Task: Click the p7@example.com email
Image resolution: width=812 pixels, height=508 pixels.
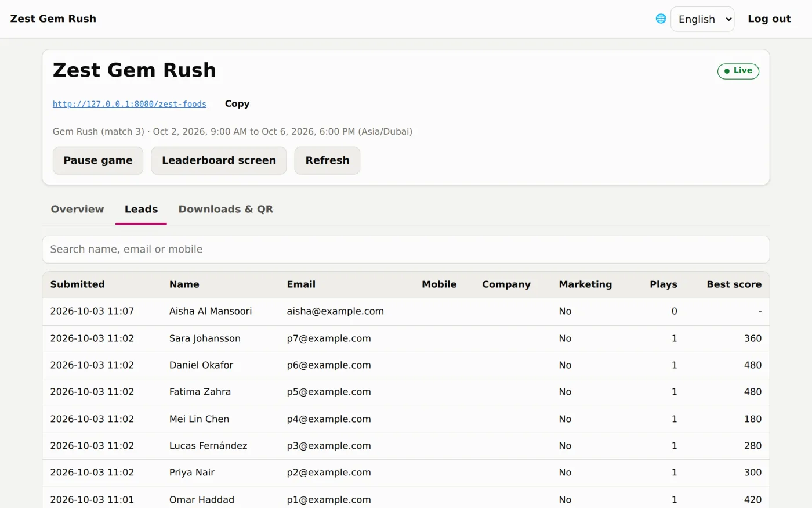Action: coord(329,338)
